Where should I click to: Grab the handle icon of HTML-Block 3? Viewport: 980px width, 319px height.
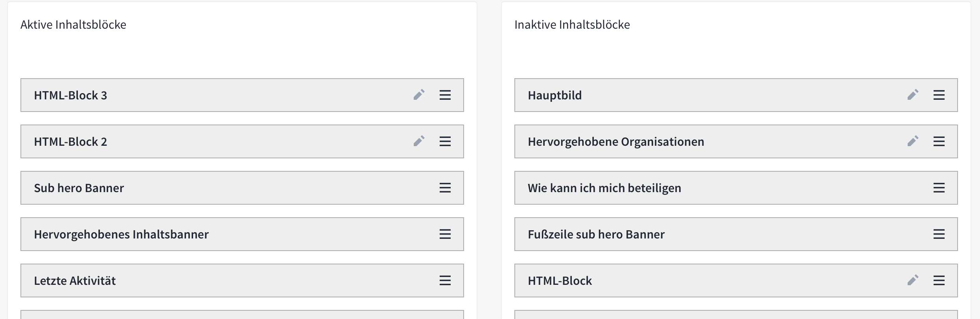445,95
